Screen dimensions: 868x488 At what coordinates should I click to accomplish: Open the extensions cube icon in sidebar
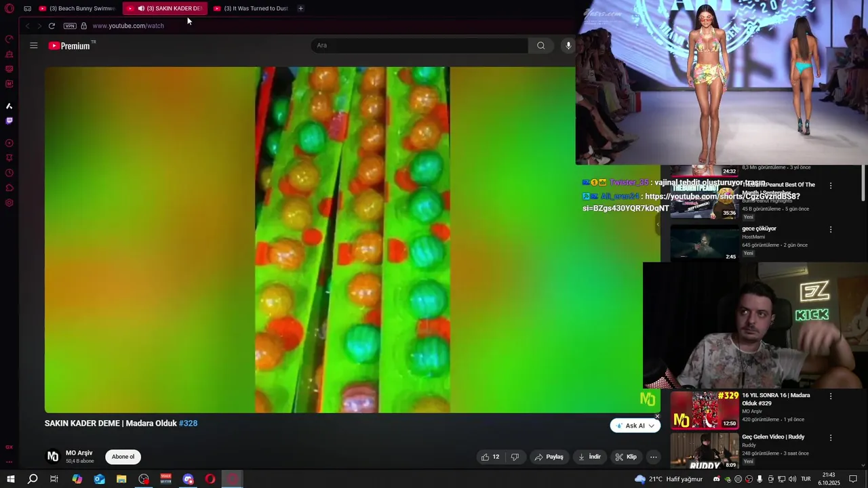(x=9, y=188)
